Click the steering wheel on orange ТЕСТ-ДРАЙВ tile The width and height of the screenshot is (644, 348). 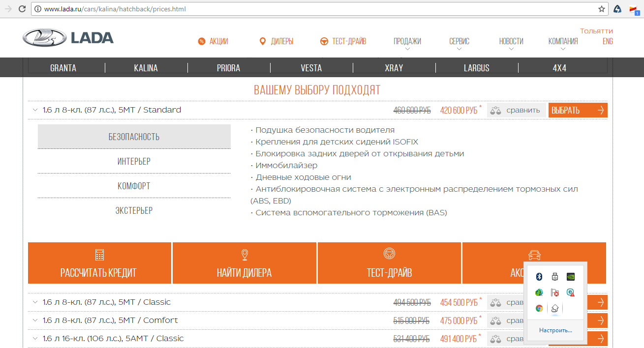(x=389, y=254)
